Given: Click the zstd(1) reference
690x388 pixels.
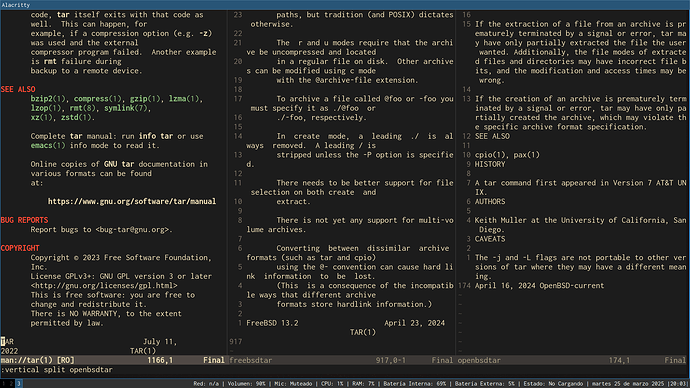Looking at the screenshot, I should (x=76, y=117).
